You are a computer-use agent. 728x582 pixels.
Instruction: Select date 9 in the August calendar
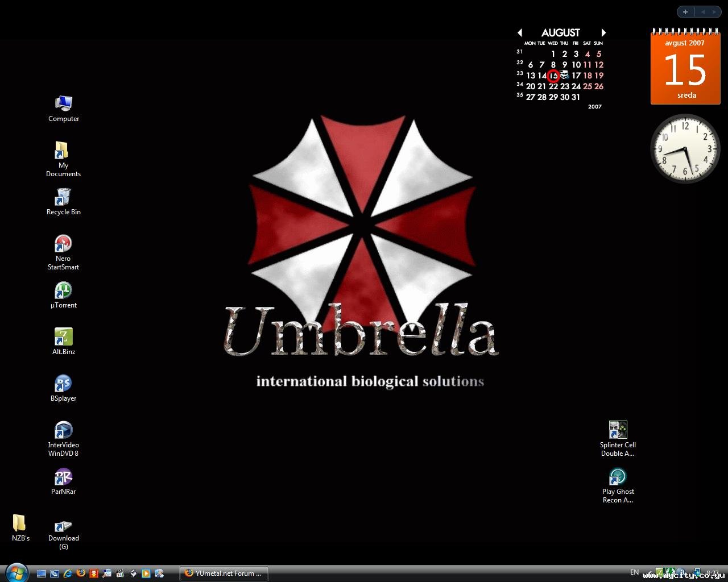tap(565, 65)
